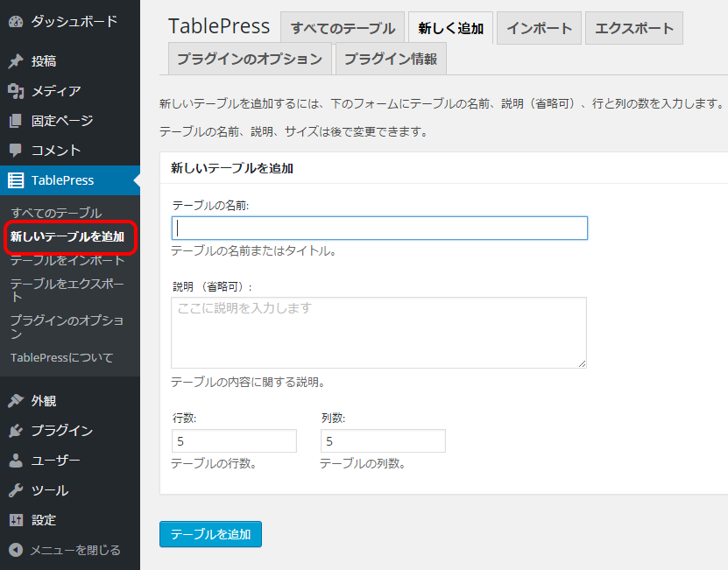Select the プラグインのオプション tab
728x570 pixels.
(250, 59)
